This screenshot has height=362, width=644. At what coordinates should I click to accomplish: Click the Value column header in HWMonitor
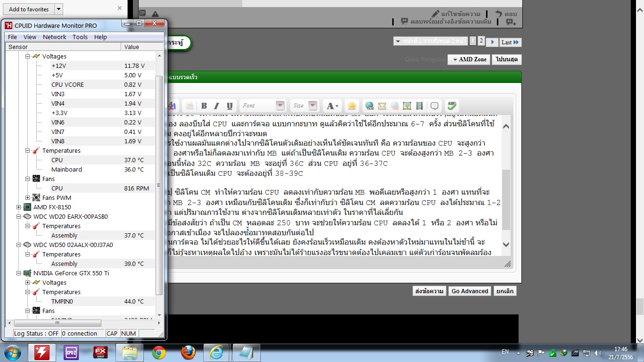(142, 47)
